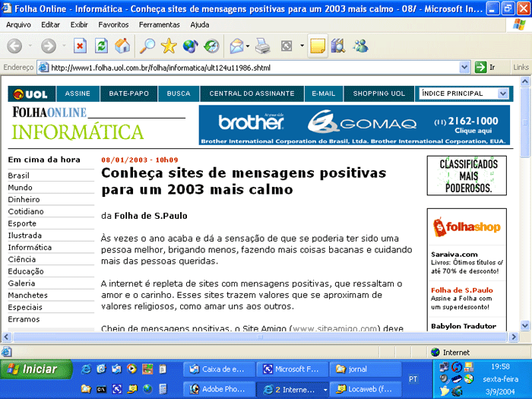The width and height of the screenshot is (532, 399).
Task: Open CENTRAL DO ASSINANTE tab
Action: click(252, 93)
